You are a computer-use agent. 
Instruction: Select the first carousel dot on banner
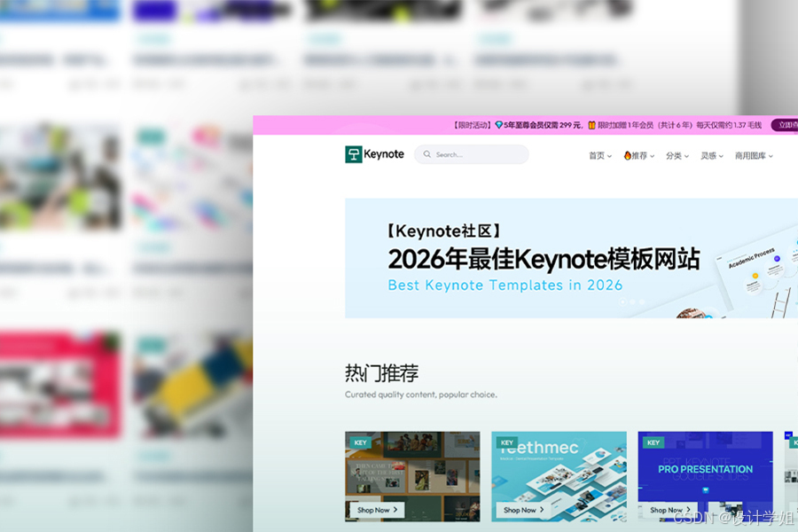622,301
